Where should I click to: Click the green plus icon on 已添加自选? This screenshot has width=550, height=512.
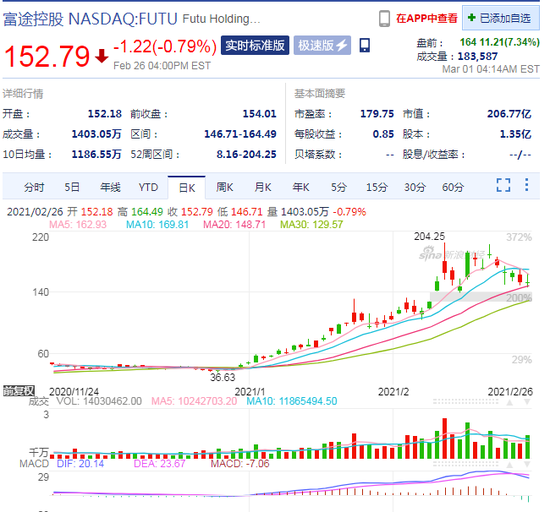point(472,17)
